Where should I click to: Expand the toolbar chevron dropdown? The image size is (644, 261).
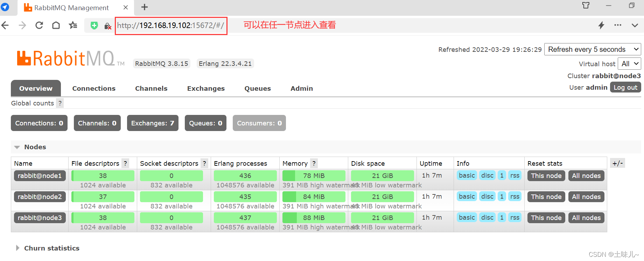[635, 25]
